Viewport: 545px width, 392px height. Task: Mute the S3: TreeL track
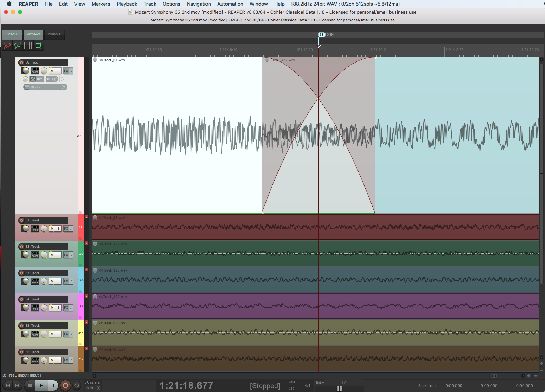click(52, 281)
